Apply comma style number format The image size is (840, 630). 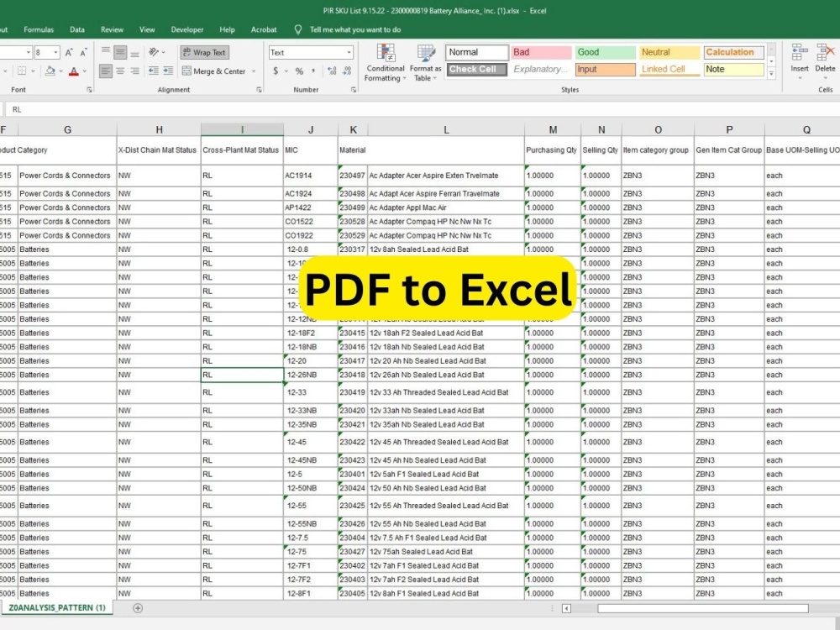(x=313, y=71)
